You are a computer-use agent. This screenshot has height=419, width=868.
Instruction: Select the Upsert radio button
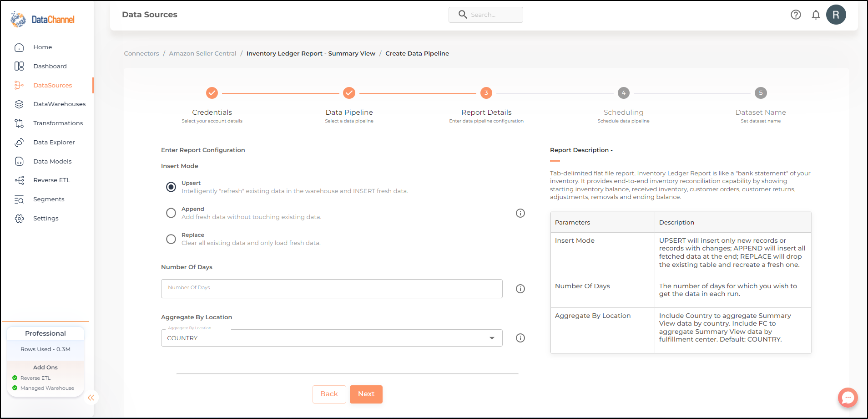[x=171, y=187]
